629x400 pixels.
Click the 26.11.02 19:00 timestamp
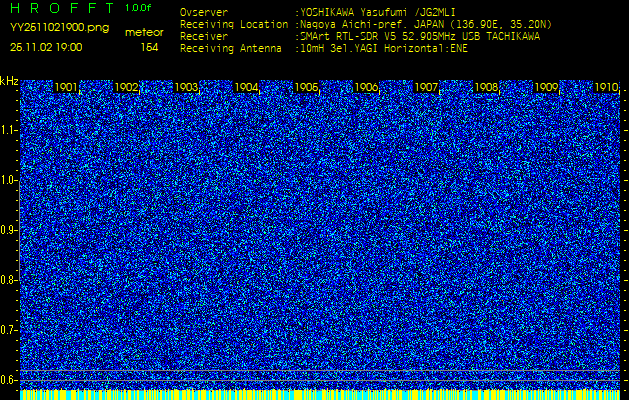(46, 47)
